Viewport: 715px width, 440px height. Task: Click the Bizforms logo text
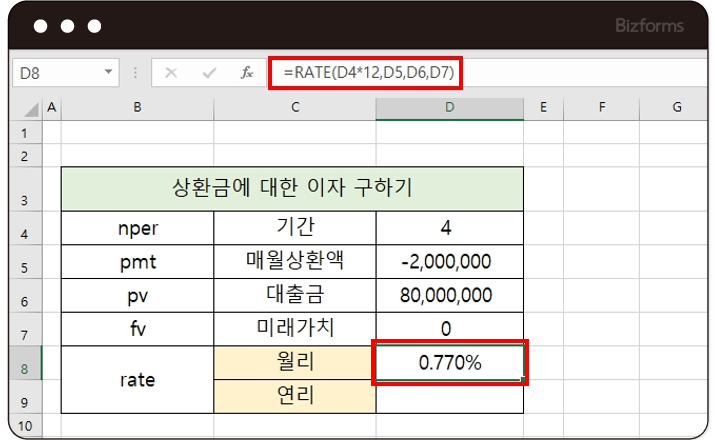click(650, 25)
